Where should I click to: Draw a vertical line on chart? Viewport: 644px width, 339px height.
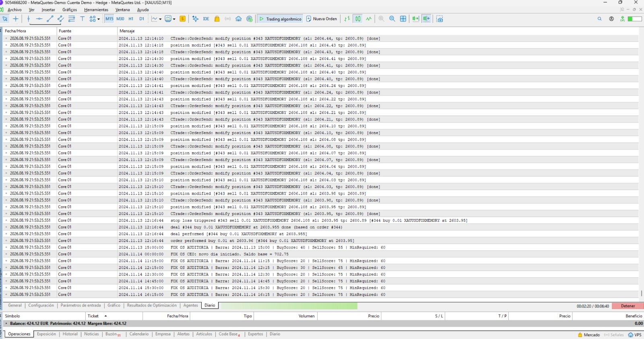(28, 19)
